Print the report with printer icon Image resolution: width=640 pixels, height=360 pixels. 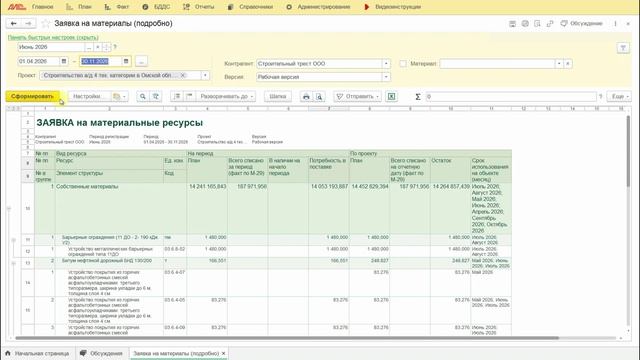tap(306, 97)
